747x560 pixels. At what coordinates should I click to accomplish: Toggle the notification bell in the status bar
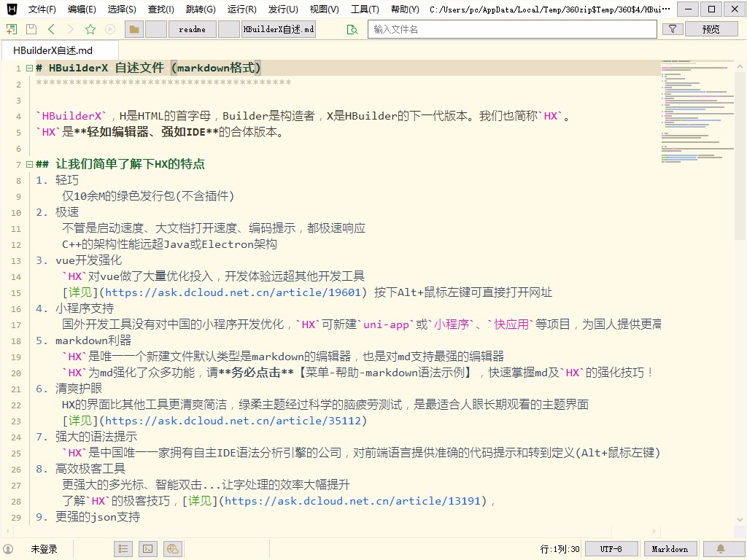721,548
